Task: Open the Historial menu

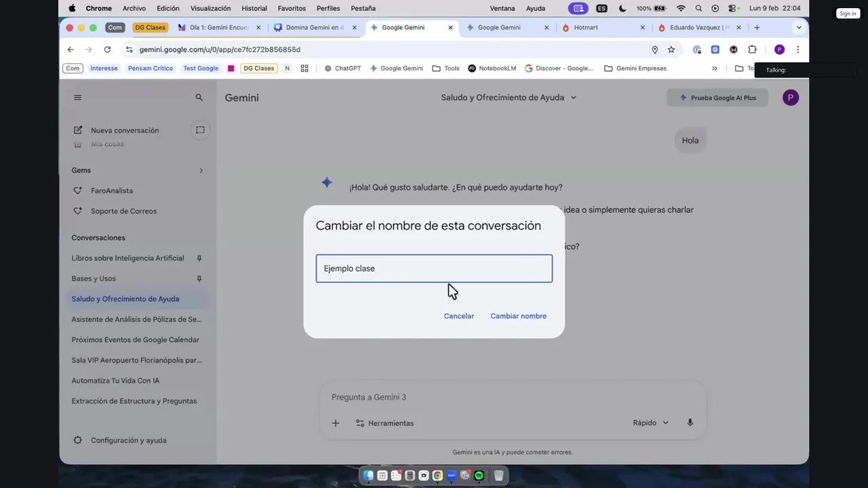Action: (254, 8)
